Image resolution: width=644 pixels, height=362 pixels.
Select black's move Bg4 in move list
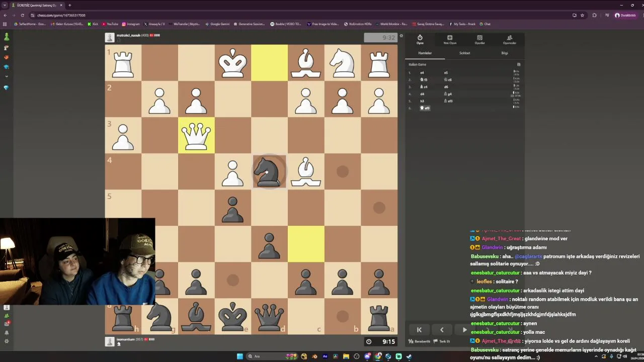click(447, 94)
